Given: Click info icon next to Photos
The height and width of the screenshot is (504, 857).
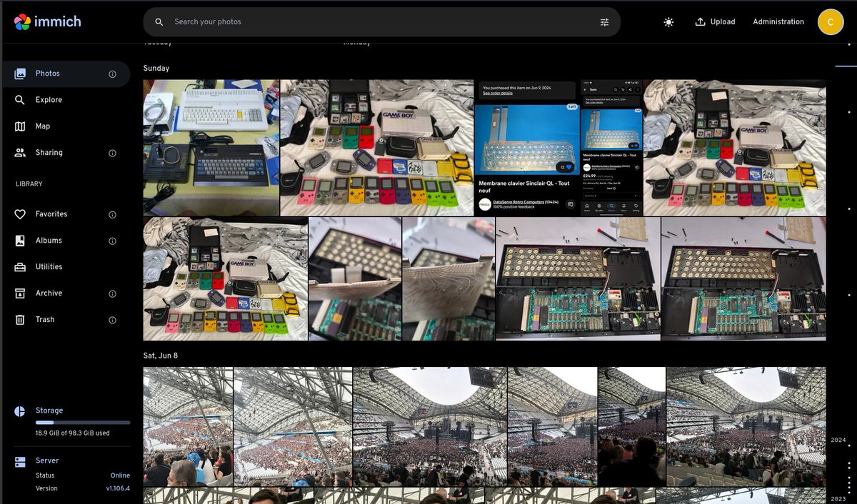Looking at the screenshot, I should (112, 74).
